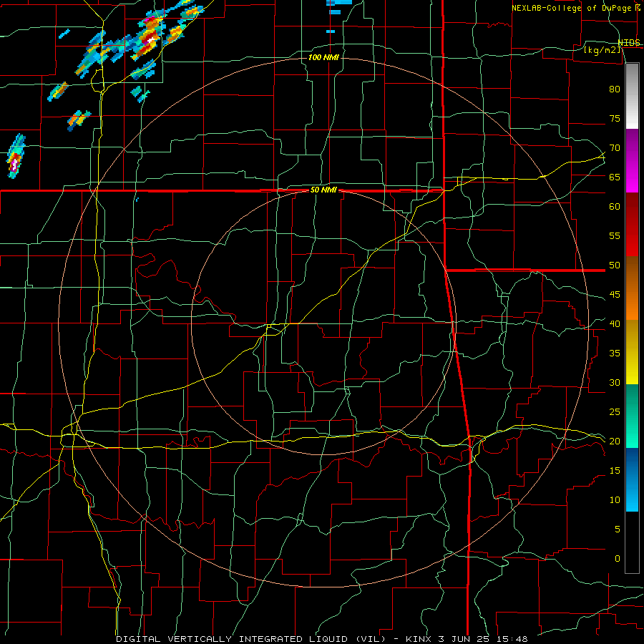Select the 75 value on the color scale
Image resolution: width=644 pixels, height=644 pixels.
615,118
